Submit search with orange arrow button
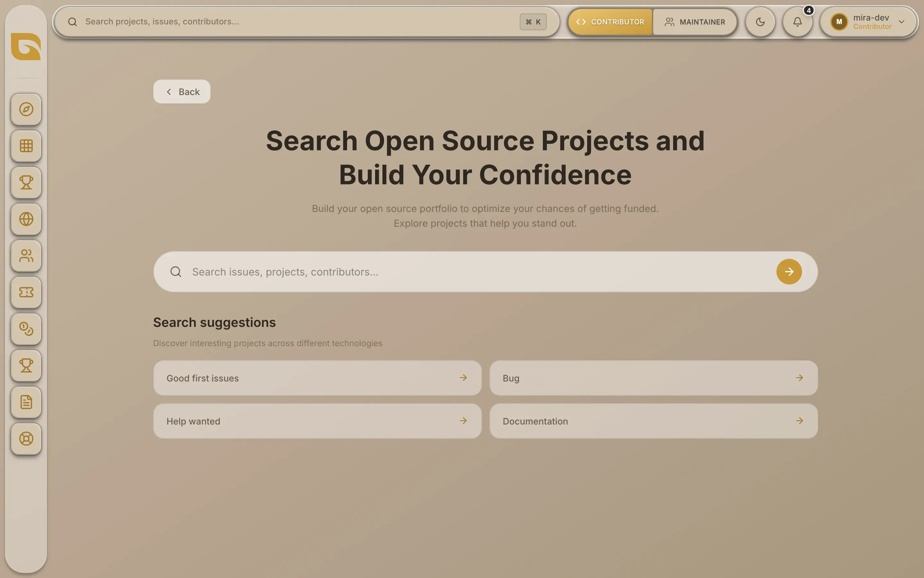This screenshot has width=924, height=578. coord(789,272)
